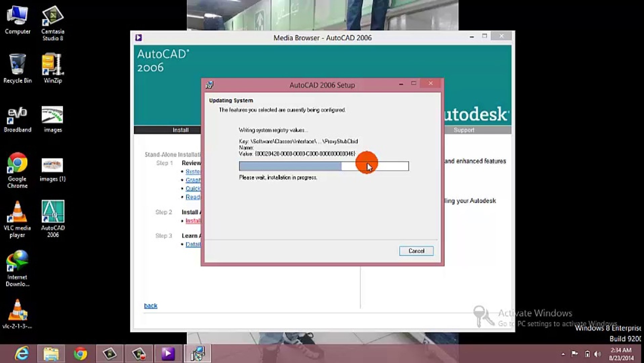Select the vlc-2-1-3 installer file
This screenshot has height=363, width=644.
(x=17, y=314)
